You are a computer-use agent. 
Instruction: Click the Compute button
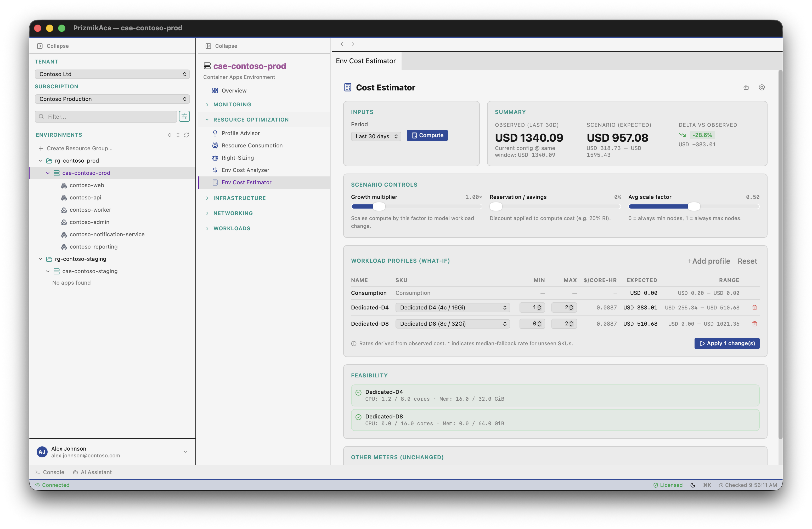(427, 135)
